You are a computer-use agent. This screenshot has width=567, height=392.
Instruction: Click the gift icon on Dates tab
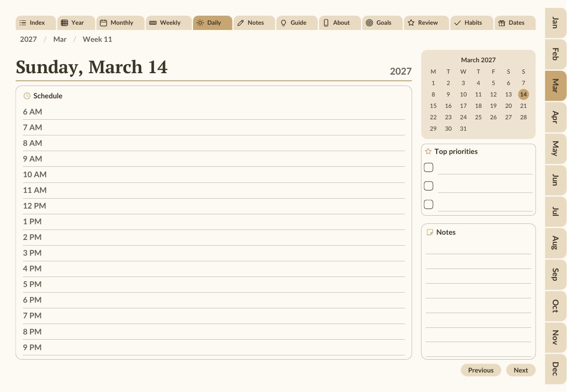(501, 23)
